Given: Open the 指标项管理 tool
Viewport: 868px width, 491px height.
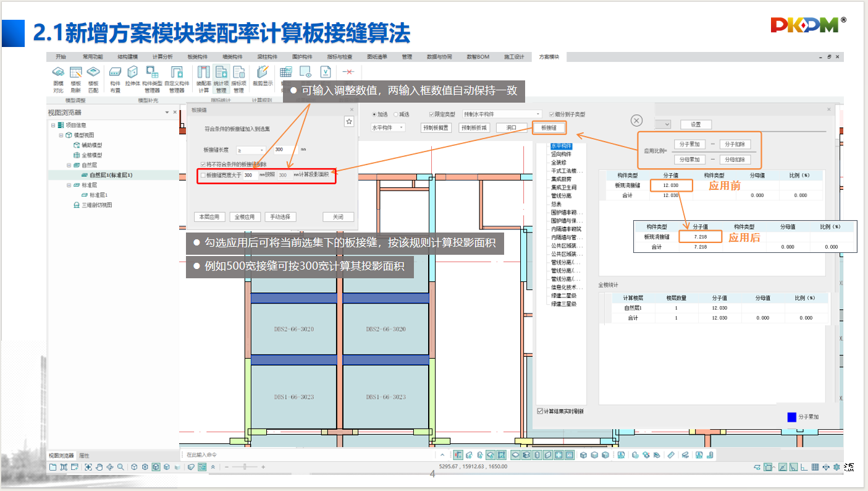Looking at the screenshot, I should coord(239,79).
